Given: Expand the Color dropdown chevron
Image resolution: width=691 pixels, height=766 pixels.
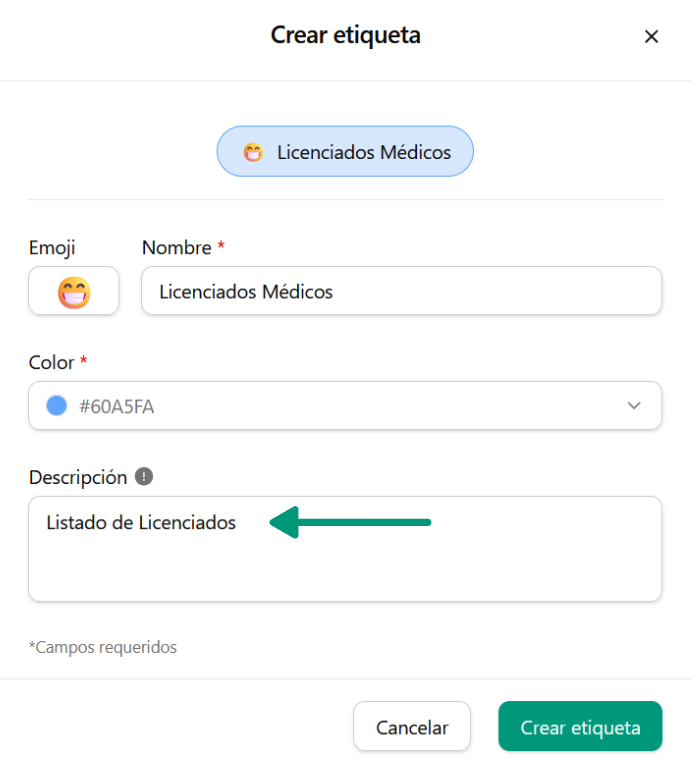Looking at the screenshot, I should coord(633,405).
